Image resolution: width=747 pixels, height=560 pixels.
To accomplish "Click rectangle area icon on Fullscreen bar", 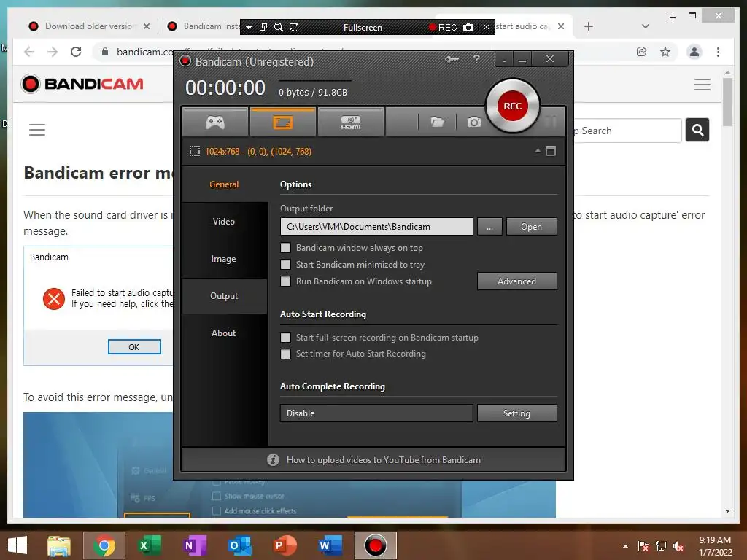I will click(x=294, y=27).
